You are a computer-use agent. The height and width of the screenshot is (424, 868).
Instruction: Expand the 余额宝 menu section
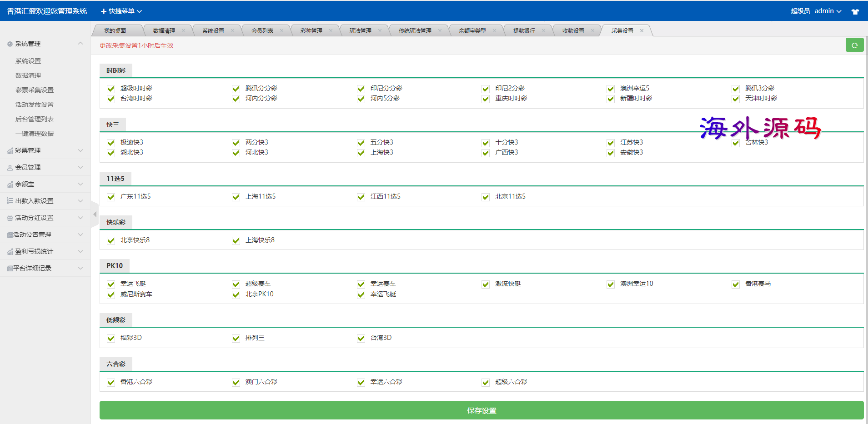[x=45, y=185]
